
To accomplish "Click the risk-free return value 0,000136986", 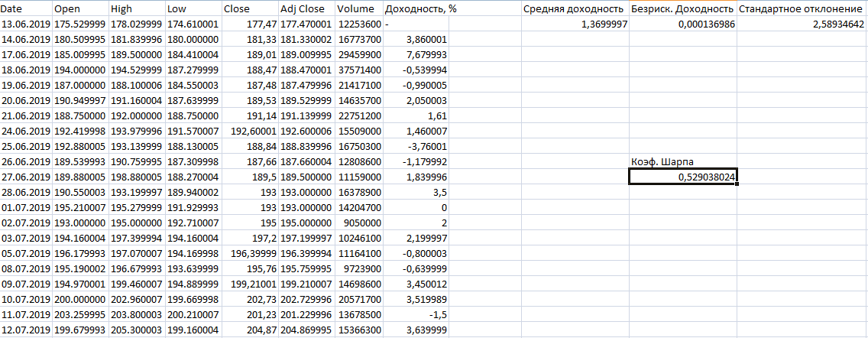I will (x=682, y=24).
